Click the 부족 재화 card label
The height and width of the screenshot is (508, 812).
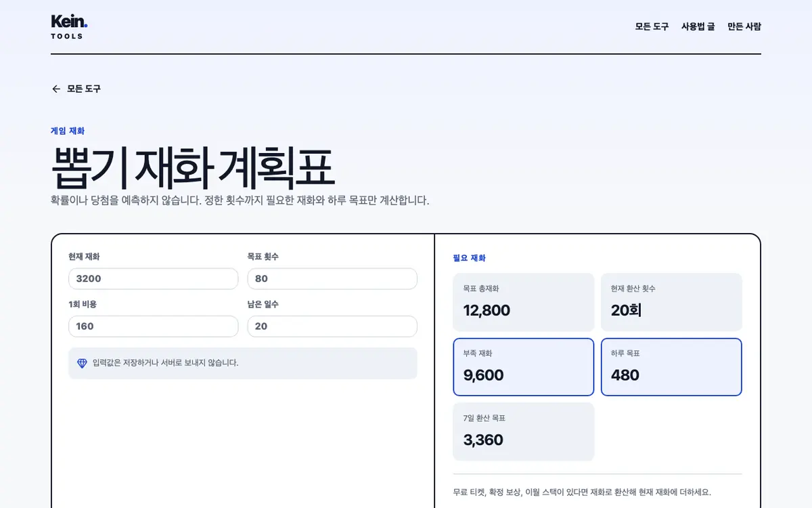[478, 354]
